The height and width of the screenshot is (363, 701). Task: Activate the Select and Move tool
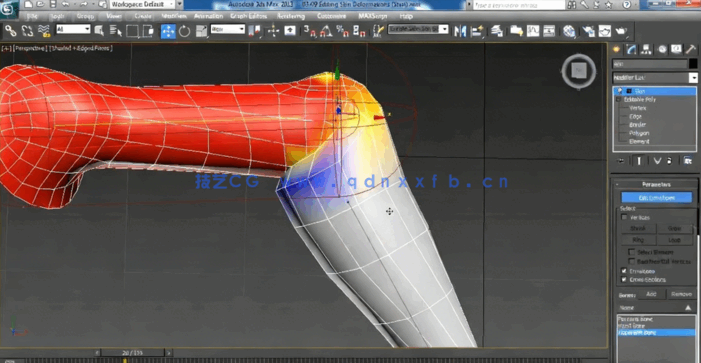pyautogui.click(x=168, y=30)
